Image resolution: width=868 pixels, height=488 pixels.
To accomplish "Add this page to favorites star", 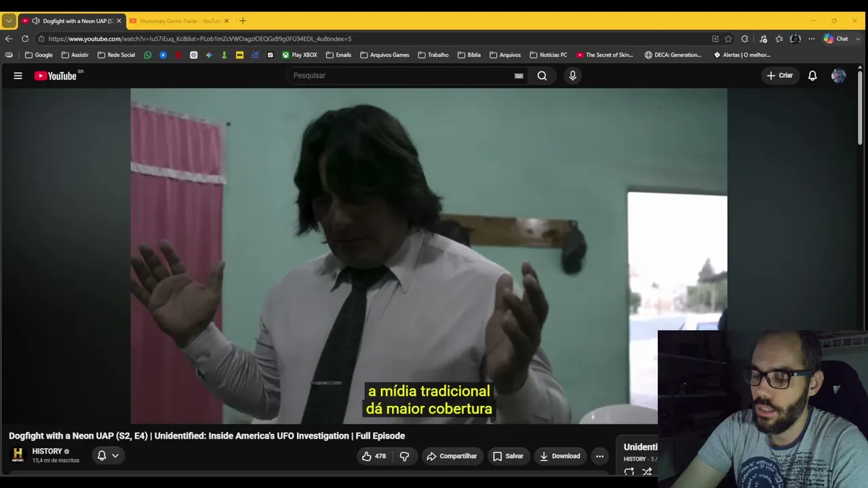I will (x=728, y=39).
